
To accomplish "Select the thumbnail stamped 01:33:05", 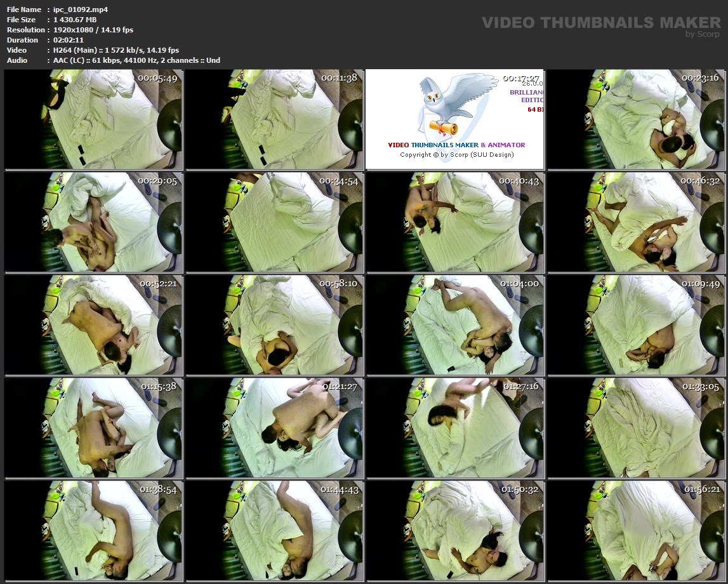I will pos(637,428).
